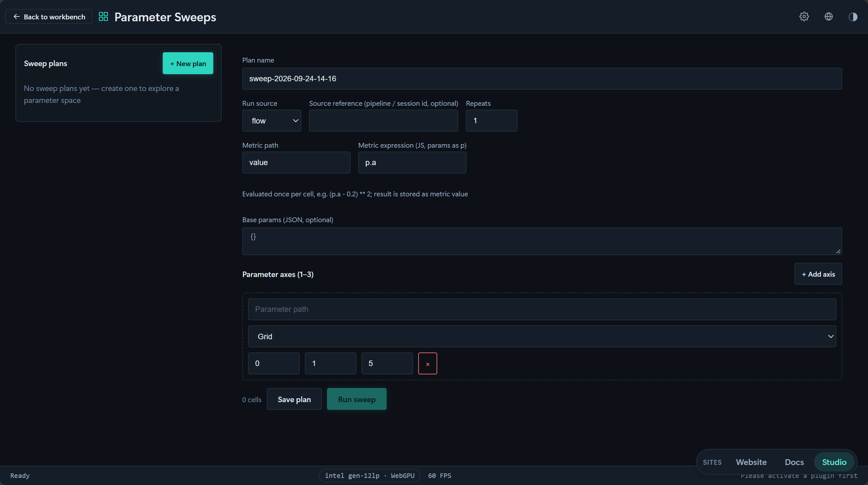This screenshot has width=868, height=485.
Task: Go back to workbench
Action: click(x=49, y=16)
